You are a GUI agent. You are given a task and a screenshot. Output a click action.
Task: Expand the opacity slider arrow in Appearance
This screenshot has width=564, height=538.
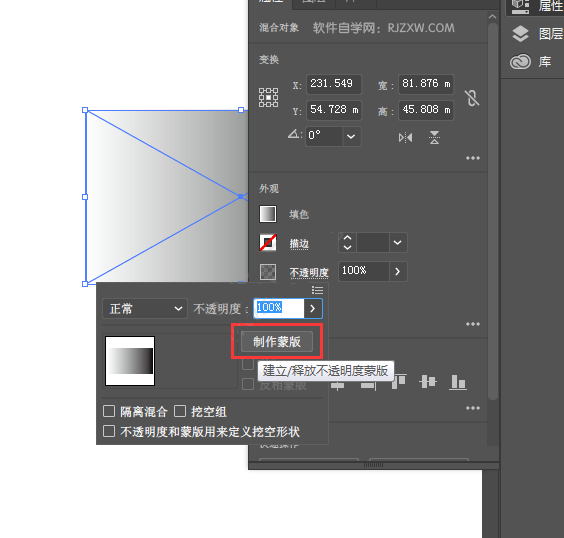397,271
